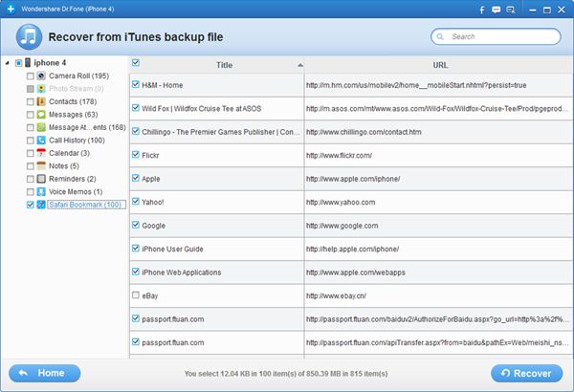This screenshot has height=392, width=574.
Task: Check the Camera Roll checkbox
Action: point(31,76)
